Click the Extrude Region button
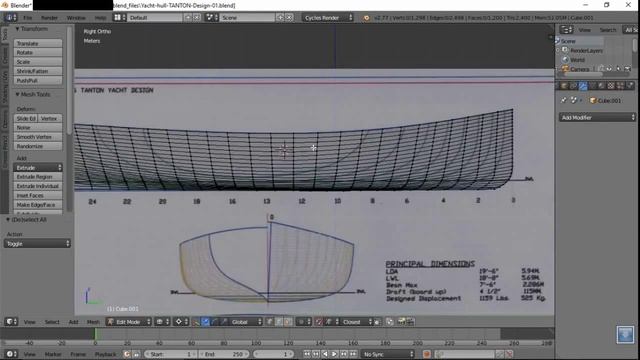This screenshot has height=360, width=640. [38, 177]
